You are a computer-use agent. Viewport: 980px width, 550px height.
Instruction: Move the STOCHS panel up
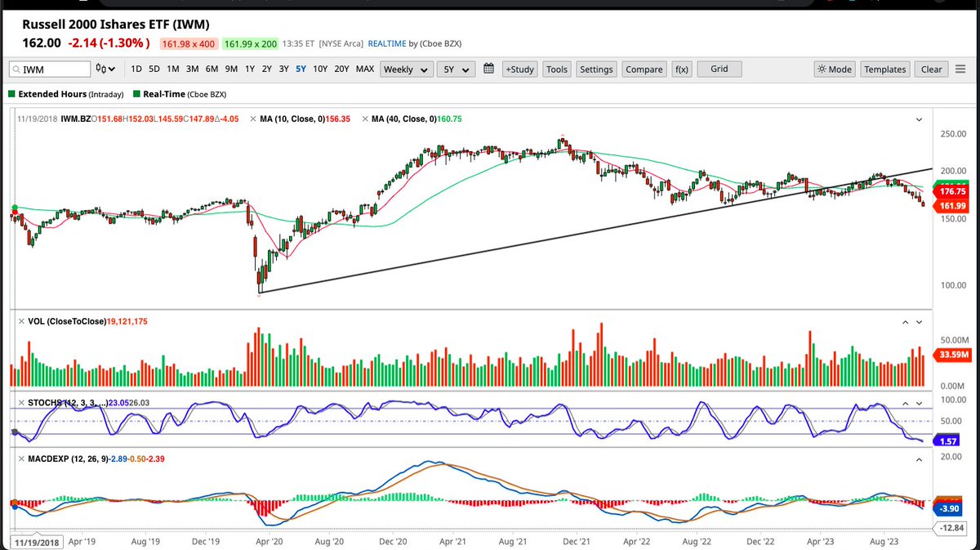click(906, 404)
